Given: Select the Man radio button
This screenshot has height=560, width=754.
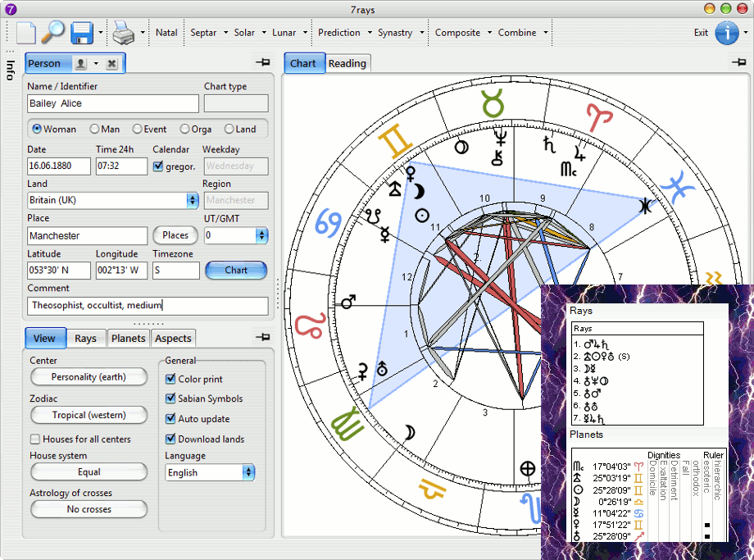Looking at the screenshot, I should 95,130.
